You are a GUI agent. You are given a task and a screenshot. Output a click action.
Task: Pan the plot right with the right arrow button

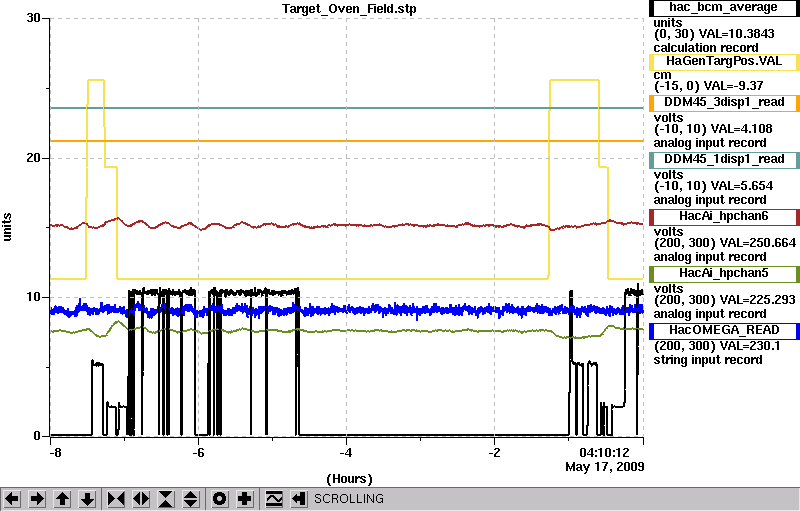pyautogui.click(x=37, y=498)
